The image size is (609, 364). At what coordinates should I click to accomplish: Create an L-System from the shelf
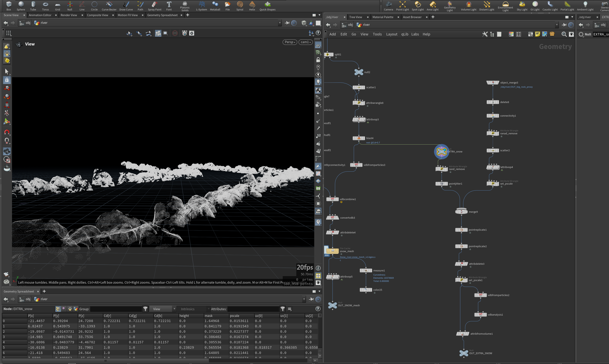(201, 6)
